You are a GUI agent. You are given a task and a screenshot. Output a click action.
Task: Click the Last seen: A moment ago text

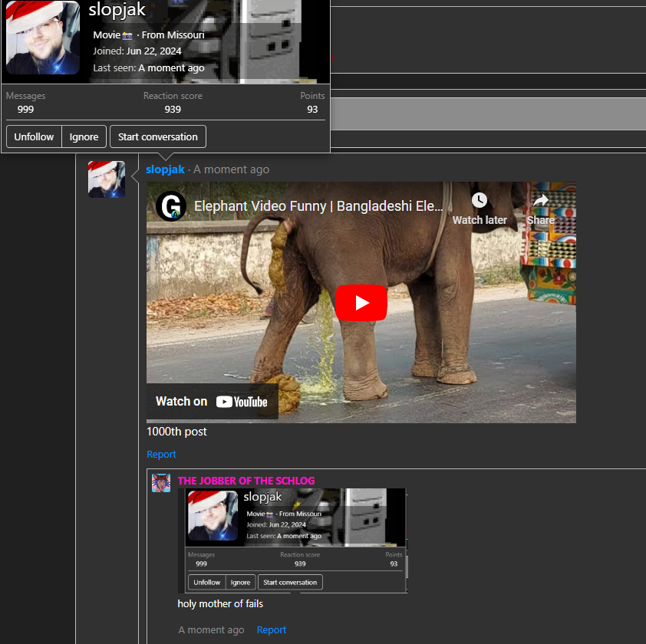[x=149, y=68]
